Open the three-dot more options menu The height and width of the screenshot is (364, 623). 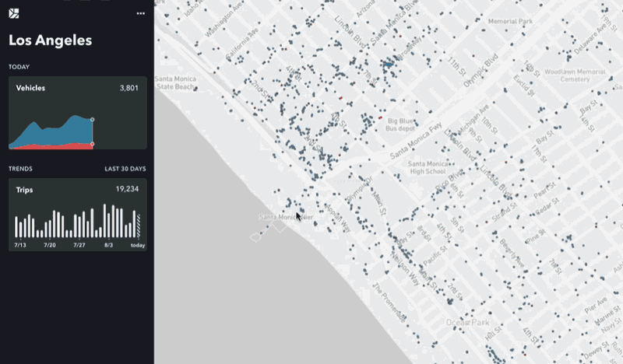click(141, 13)
